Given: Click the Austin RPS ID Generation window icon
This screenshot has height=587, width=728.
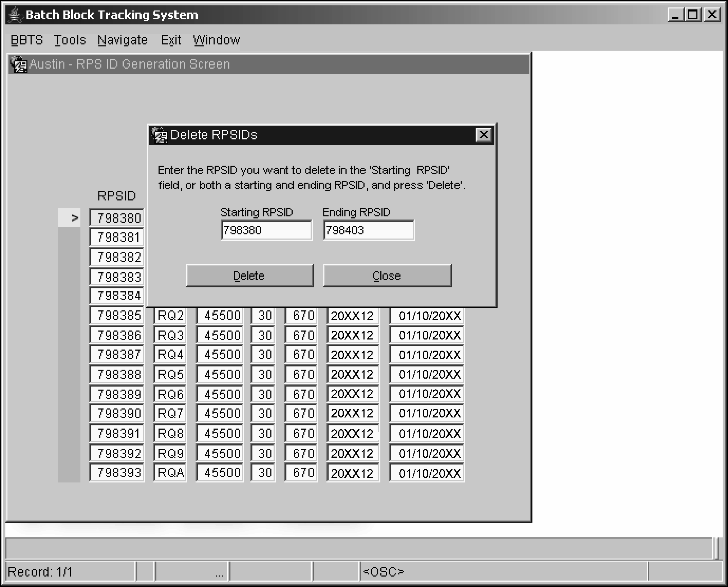Looking at the screenshot, I should (x=19, y=64).
